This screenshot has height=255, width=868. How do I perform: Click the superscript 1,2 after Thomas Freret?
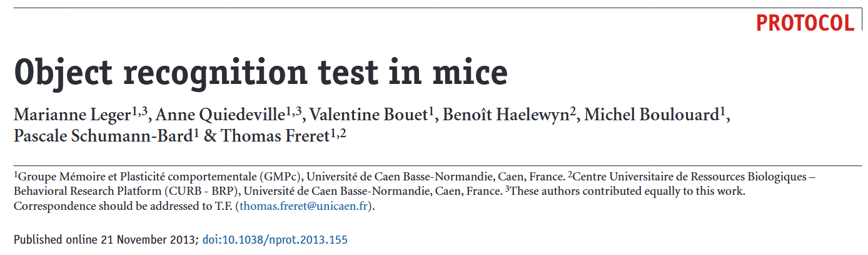(338, 133)
